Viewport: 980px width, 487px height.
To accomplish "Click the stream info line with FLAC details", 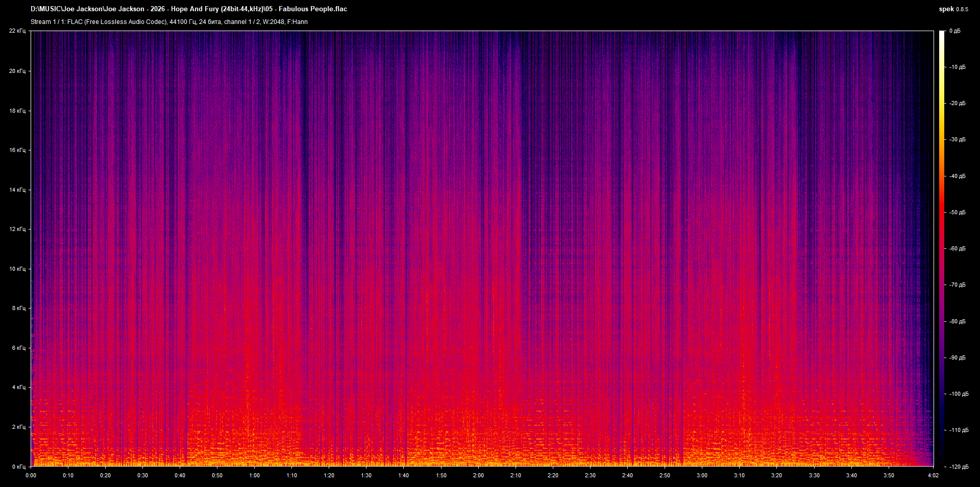I will click(x=169, y=22).
